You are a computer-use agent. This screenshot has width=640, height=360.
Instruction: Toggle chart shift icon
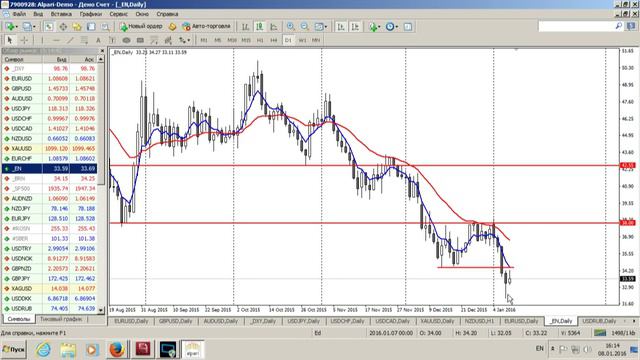(x=355, y=27)
